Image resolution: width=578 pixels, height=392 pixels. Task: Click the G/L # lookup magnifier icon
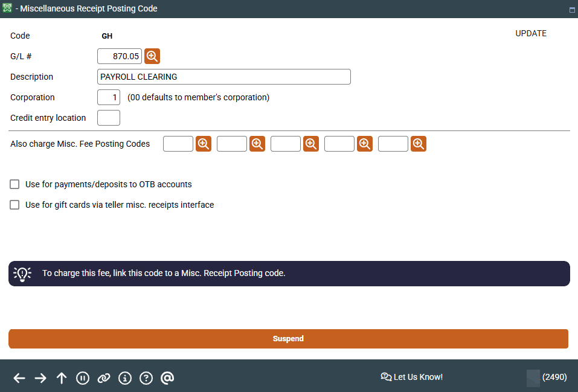click(152, 56)
